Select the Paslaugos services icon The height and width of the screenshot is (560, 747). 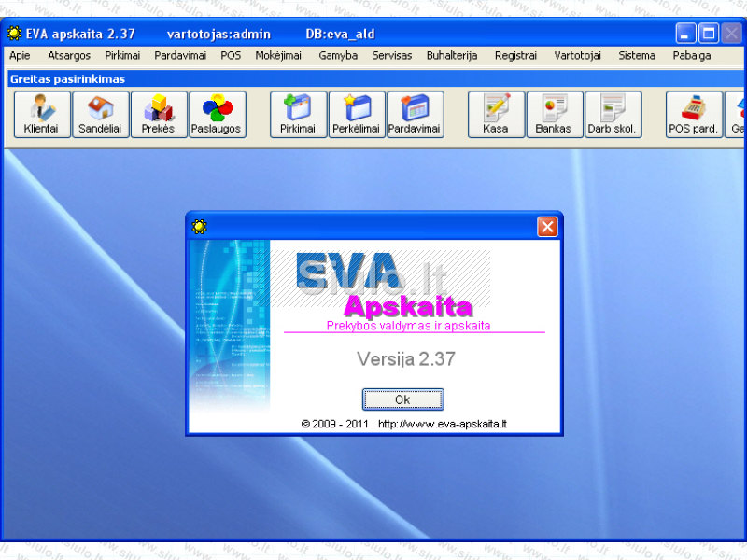tap(218, 114)
